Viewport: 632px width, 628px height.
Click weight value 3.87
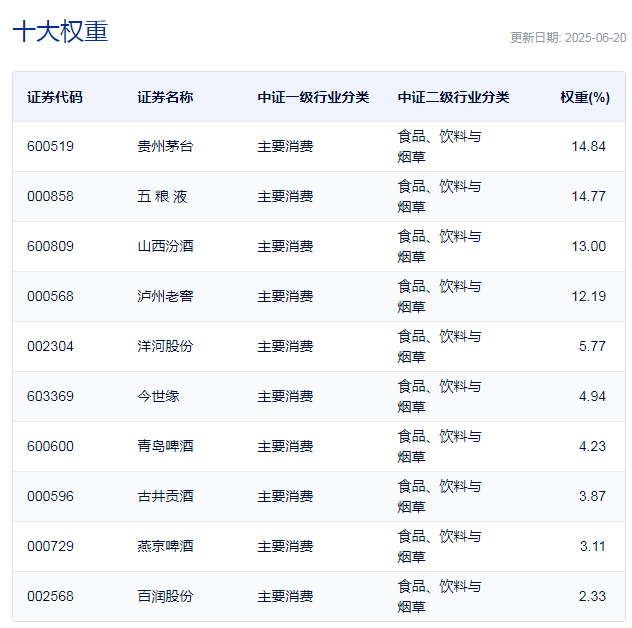[592, 496]
